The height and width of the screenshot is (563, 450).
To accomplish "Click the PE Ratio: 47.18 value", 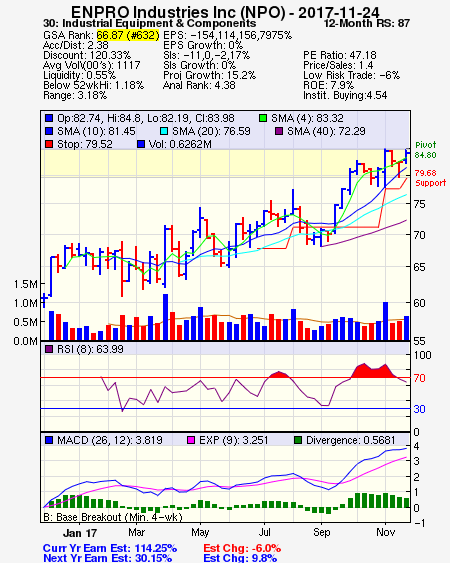I will [340, 55].
